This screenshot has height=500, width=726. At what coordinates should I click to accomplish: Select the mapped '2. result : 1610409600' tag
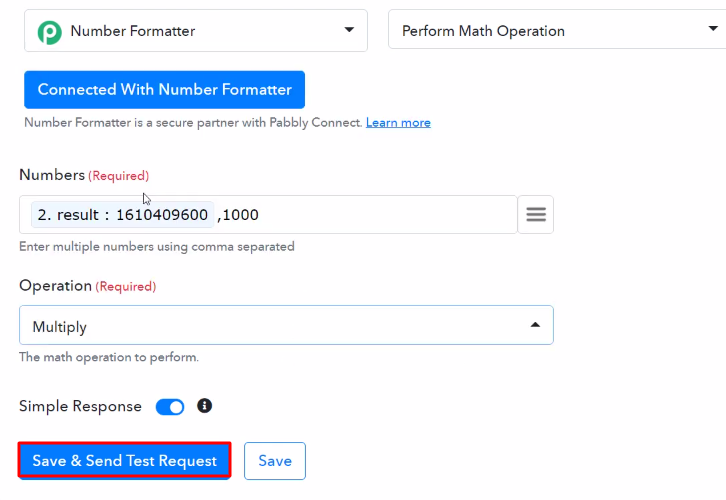122,215
